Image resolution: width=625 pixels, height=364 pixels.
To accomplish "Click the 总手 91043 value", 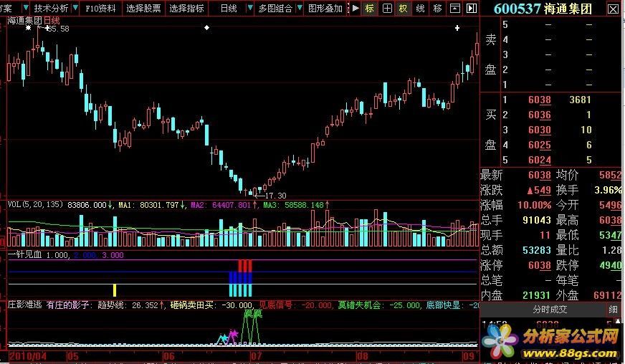I will click(x=537, y=220).
